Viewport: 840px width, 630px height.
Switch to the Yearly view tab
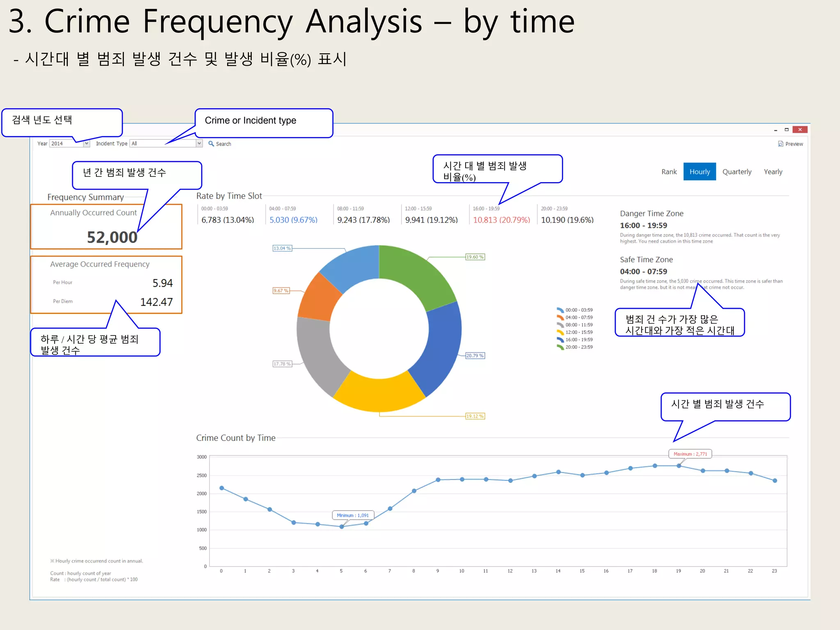[773, 172]
